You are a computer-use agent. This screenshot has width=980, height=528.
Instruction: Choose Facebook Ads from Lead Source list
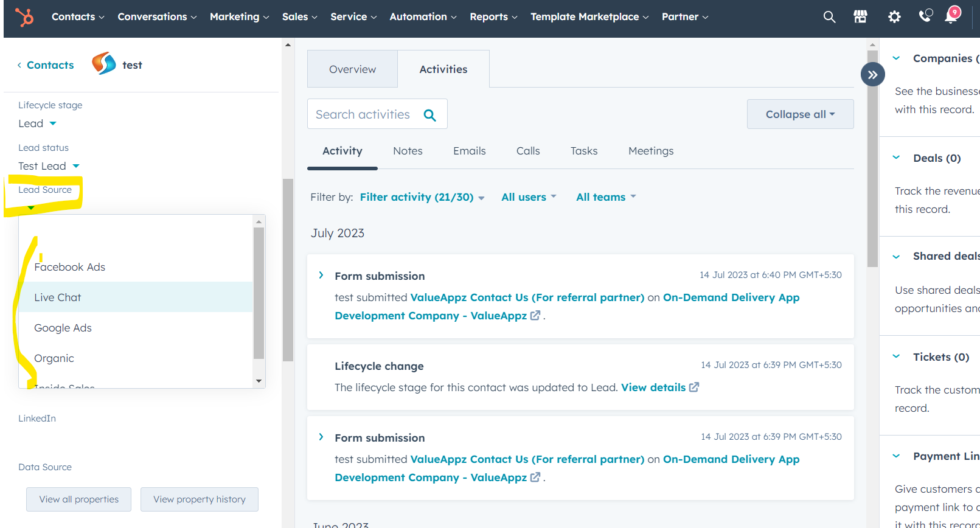(x=136, y=267)
